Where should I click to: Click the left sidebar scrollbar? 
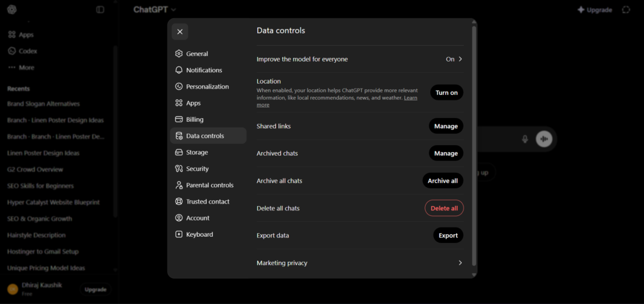[116, 131]
